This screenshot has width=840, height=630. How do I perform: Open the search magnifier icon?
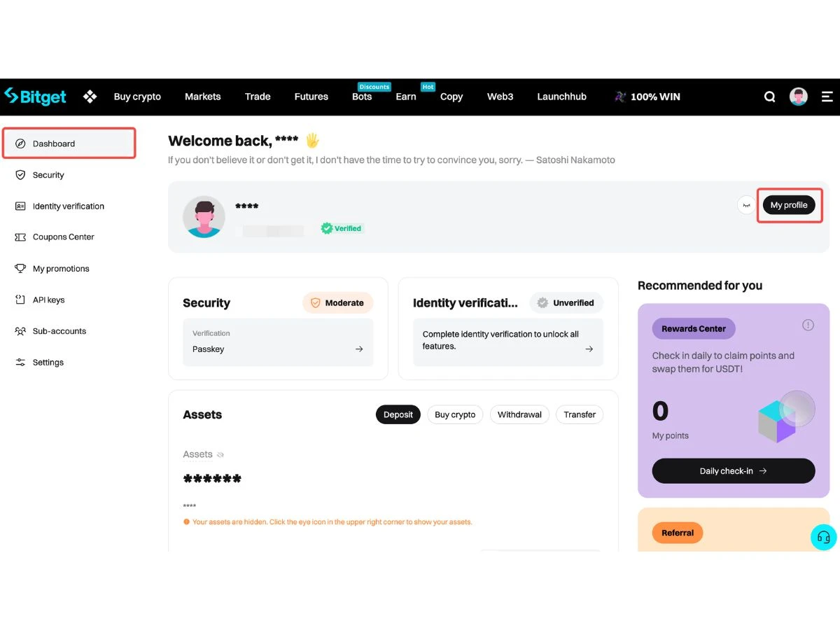tap(770, 97)
